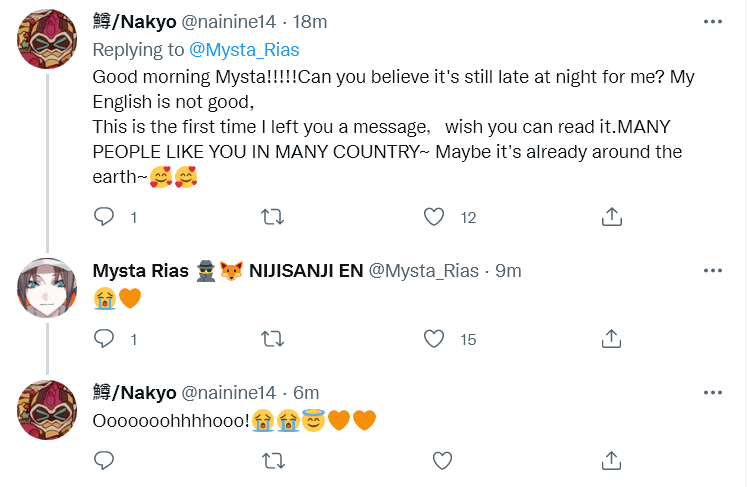Open more options on Nakyo's first tweet
The image size is (747, 487).
pyautogui.click(x=712, y=22)
